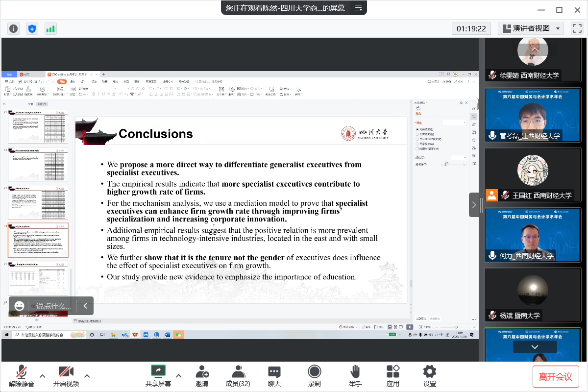Viewport: 588px width, 392px height.
Task: Expand the arrow next to 共享屏幕
Action: (x=178, y=376)
